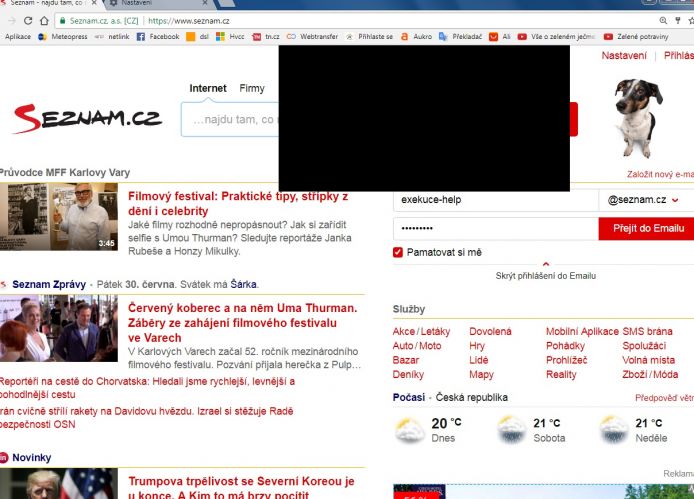Click the browser address bar URL

(189, 21)
